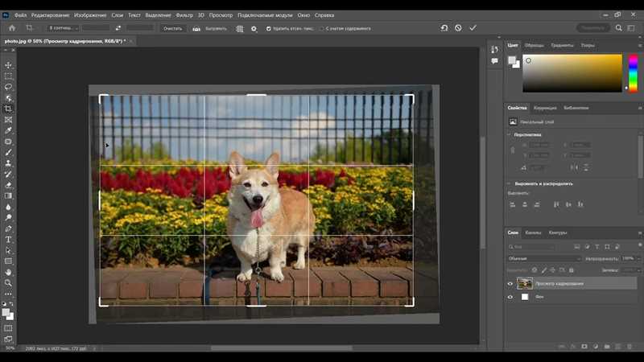The image size is (644, 362).
Task: Open the Изображение menu
Action: coord(90,15)
